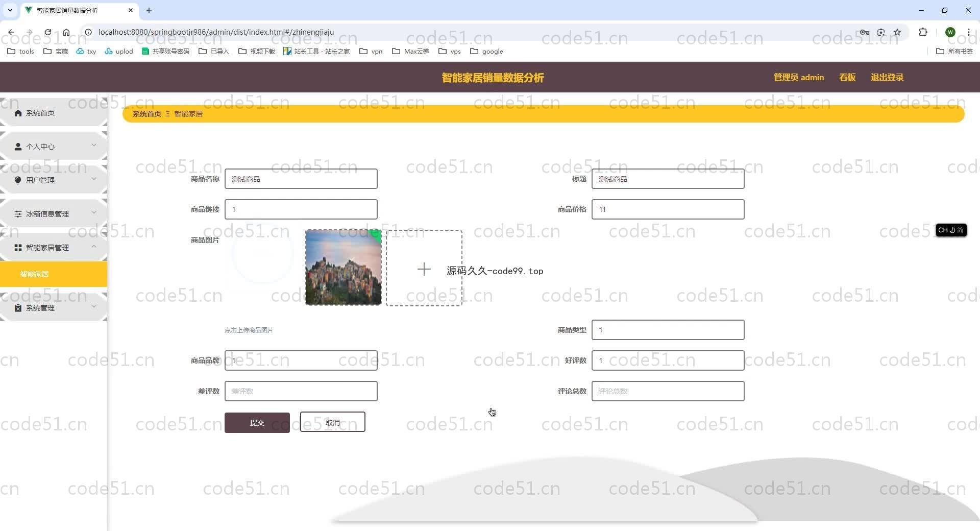Open the profile avatar W icon

[x=950, y=32]
